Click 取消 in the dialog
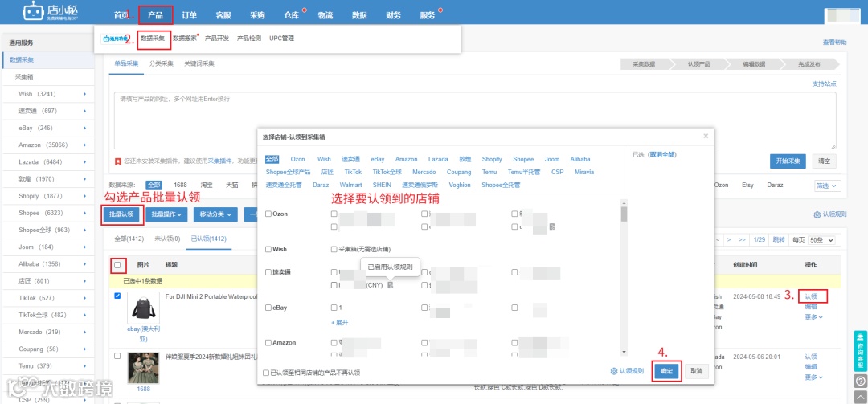 click(x=697, y=371)
